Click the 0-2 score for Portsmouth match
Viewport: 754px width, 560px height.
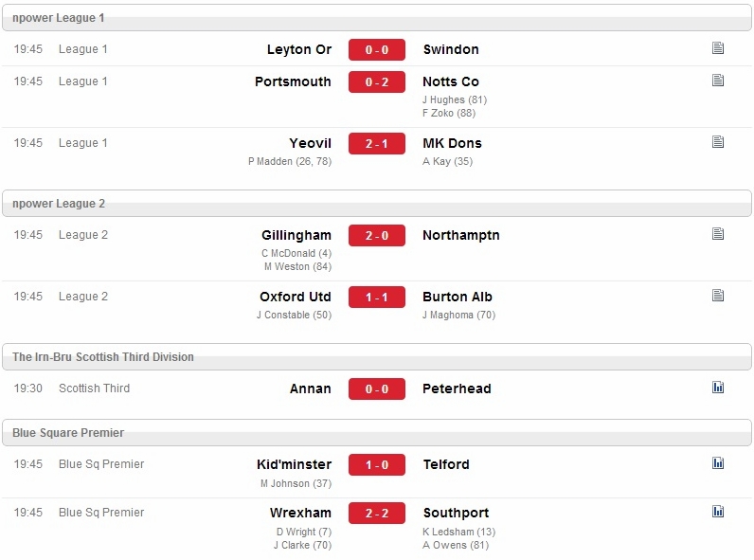coord(376,81)
